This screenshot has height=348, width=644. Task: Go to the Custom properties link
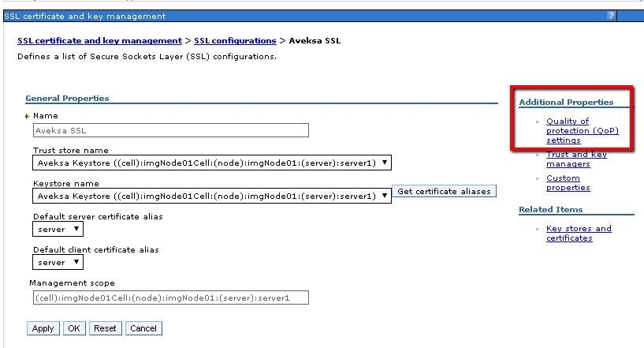pos(568,183)
